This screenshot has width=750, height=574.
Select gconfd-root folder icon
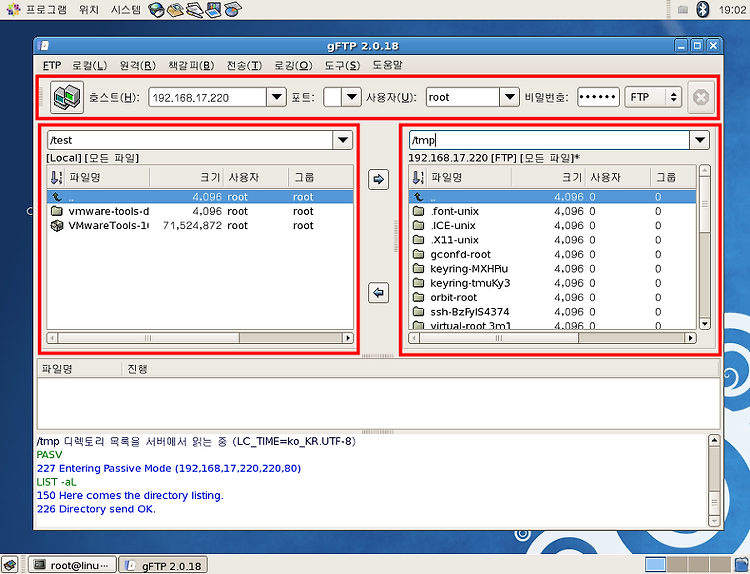pyautogui.click(x=419, y=254)
